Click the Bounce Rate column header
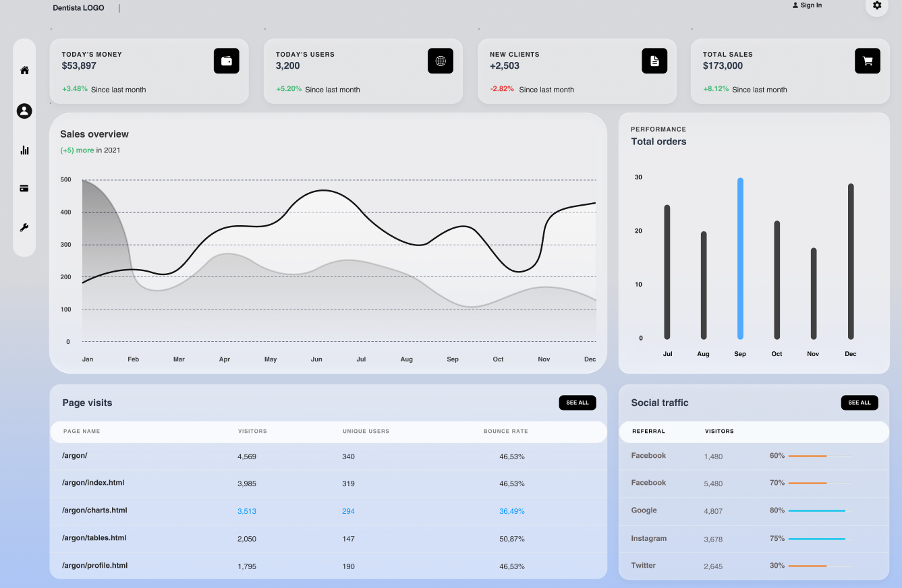The width and height of the screenshot is (902, 588). tap(506, 432)
